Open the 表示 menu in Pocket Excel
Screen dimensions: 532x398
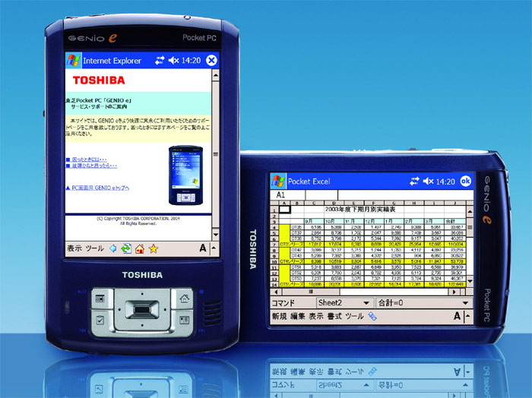316,316
